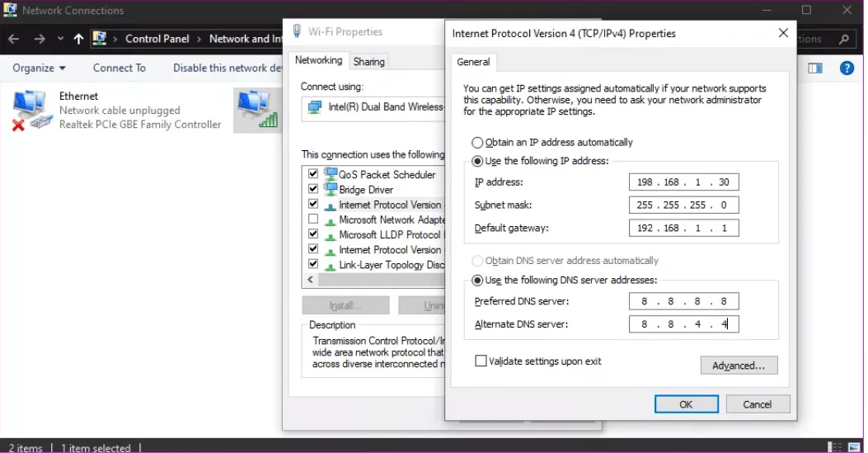Click the Preferred DNS server field

683,302
